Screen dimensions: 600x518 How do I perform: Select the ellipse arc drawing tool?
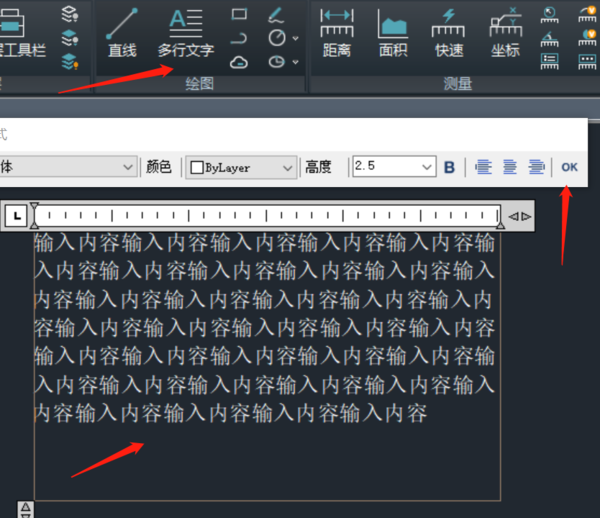[277, 62]
